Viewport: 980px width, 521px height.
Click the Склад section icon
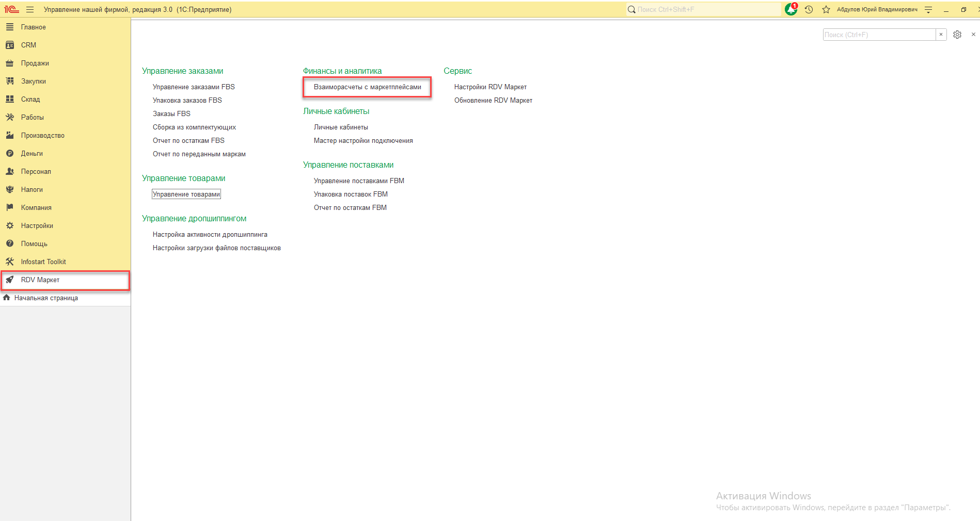pos(10,99)
